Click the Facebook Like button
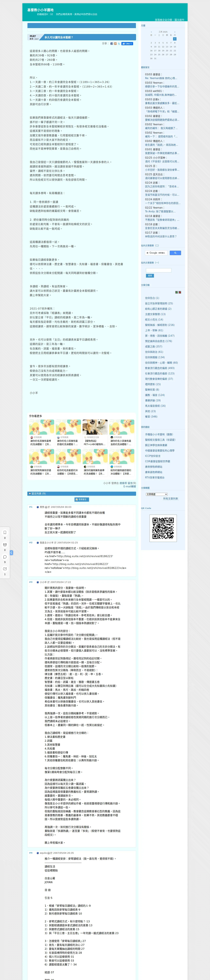This screenshot has width=210, height=980. tap(127, 44)
